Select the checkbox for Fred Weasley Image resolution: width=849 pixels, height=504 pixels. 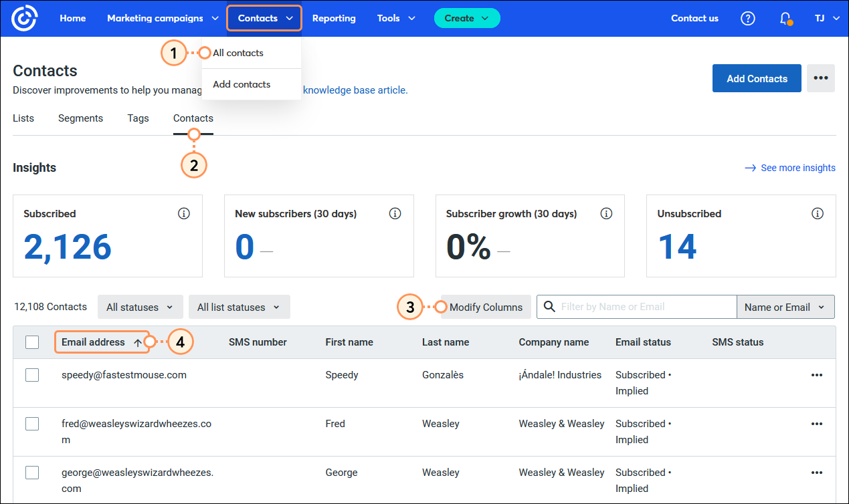click(32, 424)
